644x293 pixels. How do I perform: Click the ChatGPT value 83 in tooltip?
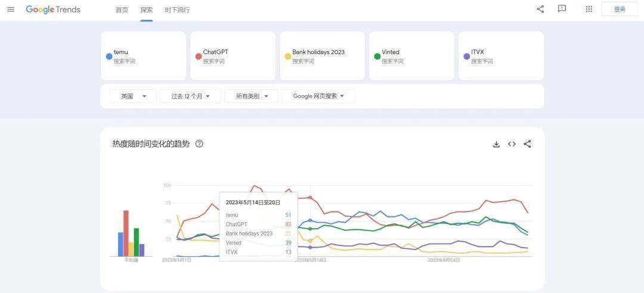click(289, 225)
